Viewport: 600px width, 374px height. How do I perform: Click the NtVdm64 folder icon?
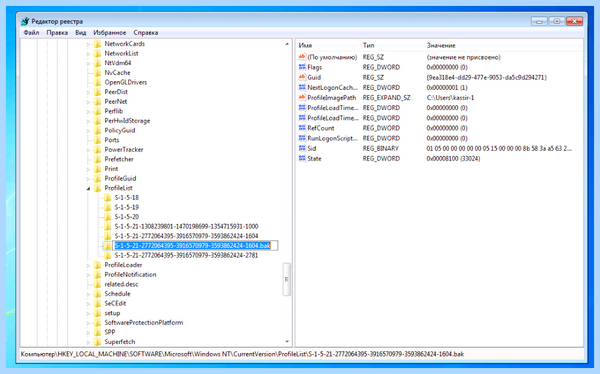pyautogui.click(x=98, y=63)
